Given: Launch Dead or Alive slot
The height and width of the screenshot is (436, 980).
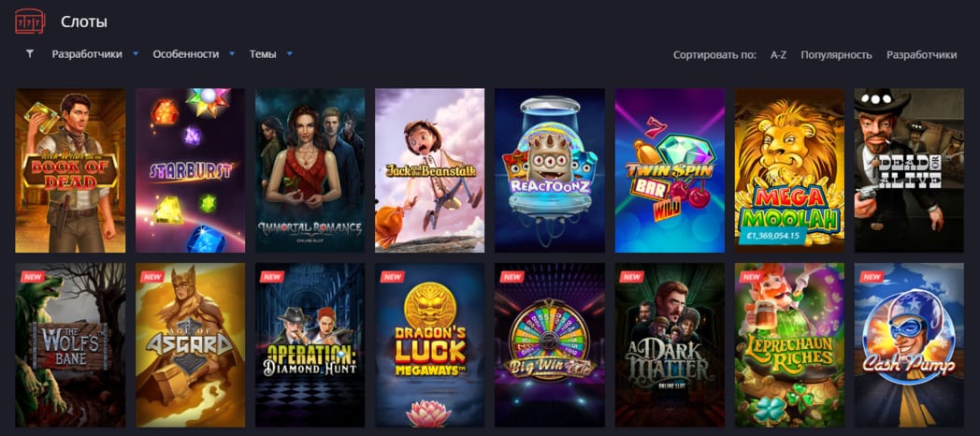Looking at the screenshot, I should (x=909, y=170).
